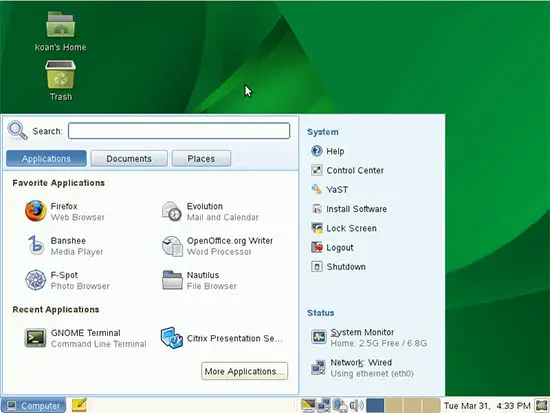Launch YaST system administration
The width and height of the screenshot is (550, 413).
329,189
